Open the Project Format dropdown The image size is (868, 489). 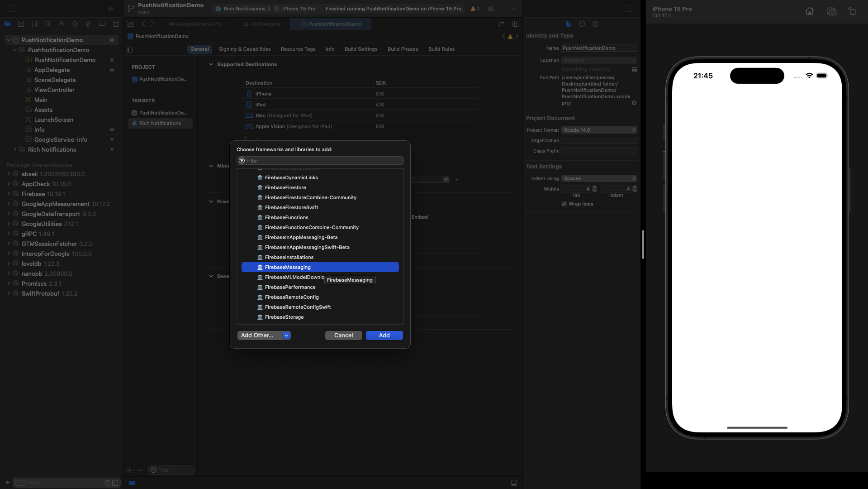pos(599,130)
